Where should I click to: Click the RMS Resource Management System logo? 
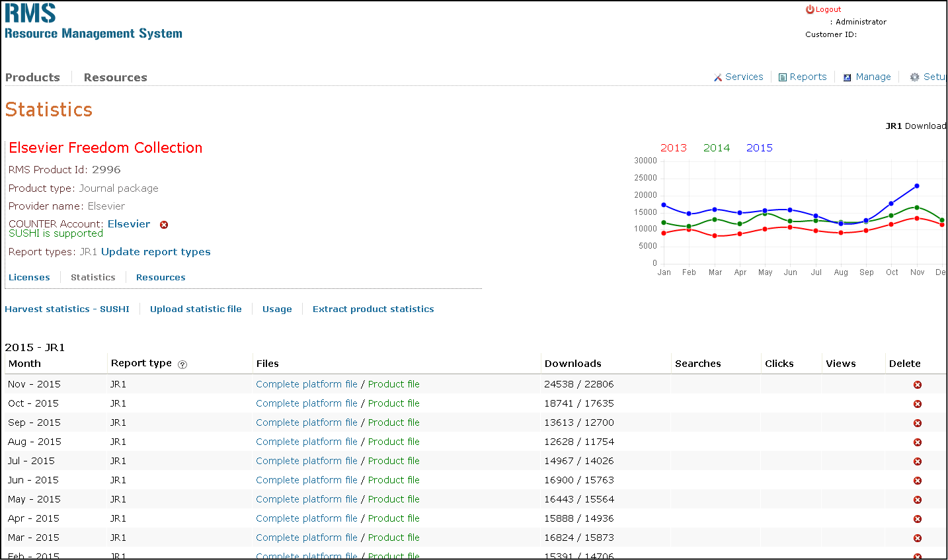93,22
